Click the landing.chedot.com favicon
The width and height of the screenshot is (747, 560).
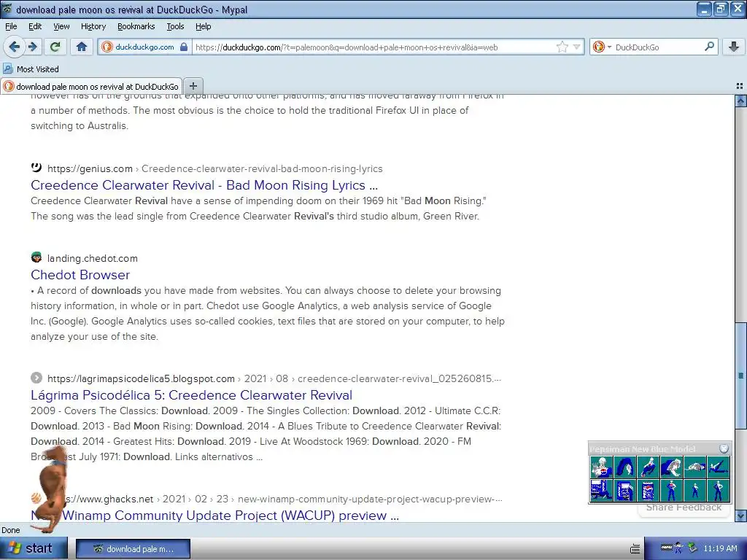[x=36, y=257]
